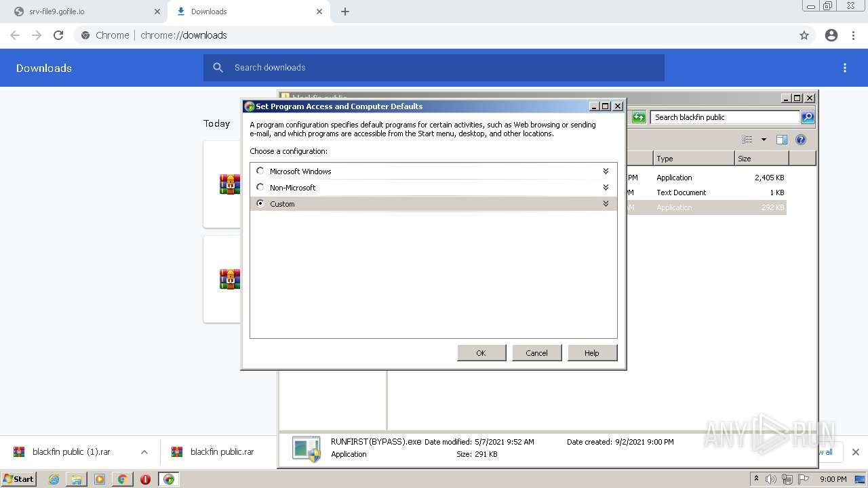The image size is (868, 488).
Task: Expand the Microsoft Windows configuration details
Action: point(606,171)
